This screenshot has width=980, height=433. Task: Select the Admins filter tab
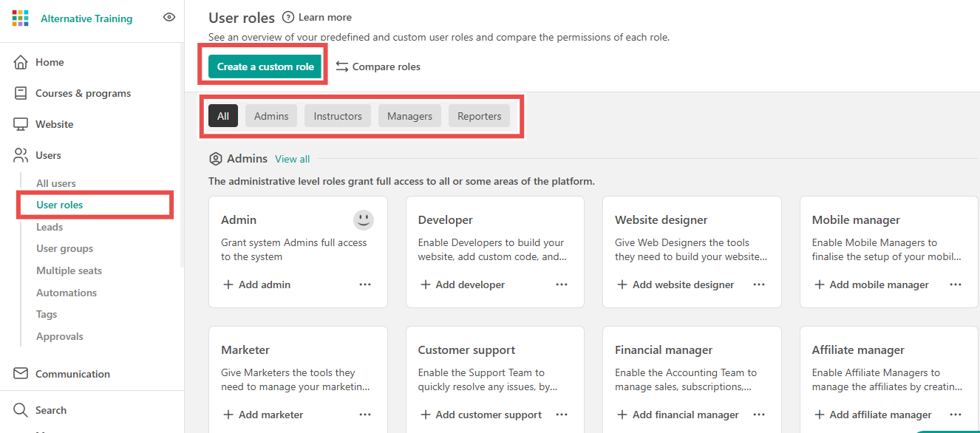tap(271, 116)
